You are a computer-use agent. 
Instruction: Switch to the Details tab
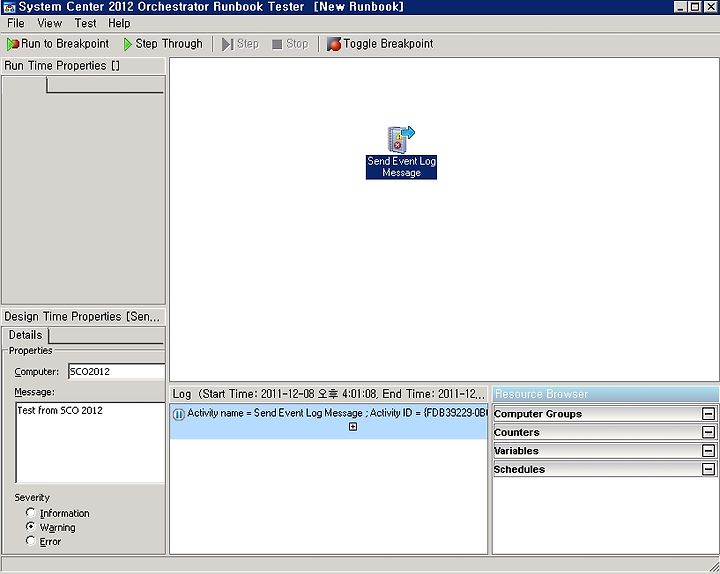(x=25, y=335)
